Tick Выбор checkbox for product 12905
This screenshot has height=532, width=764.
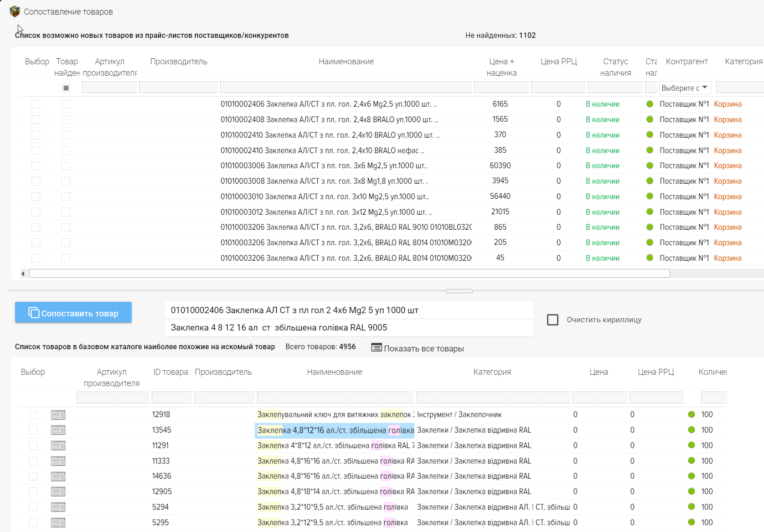click(x=33, y=491)
